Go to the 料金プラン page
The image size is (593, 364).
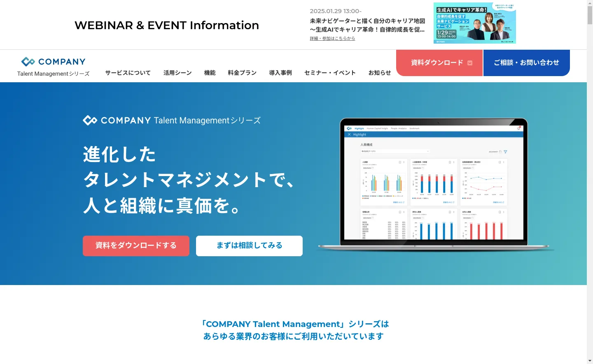pos(242,73)
